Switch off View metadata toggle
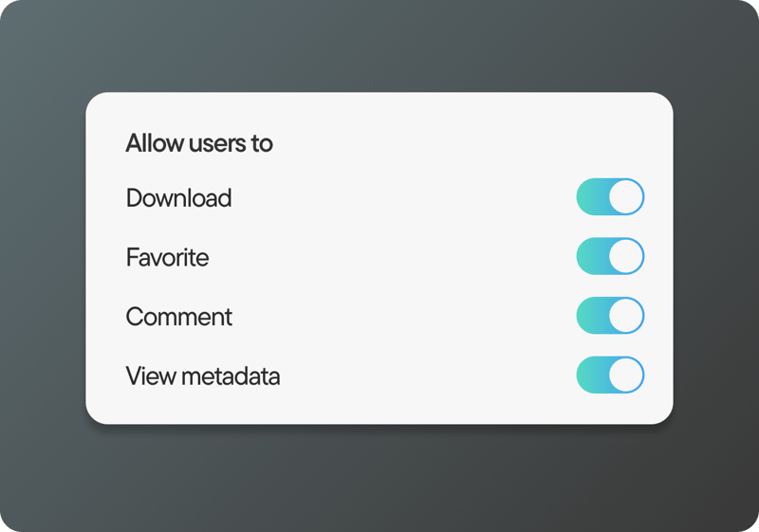 [x=610, y=375]
